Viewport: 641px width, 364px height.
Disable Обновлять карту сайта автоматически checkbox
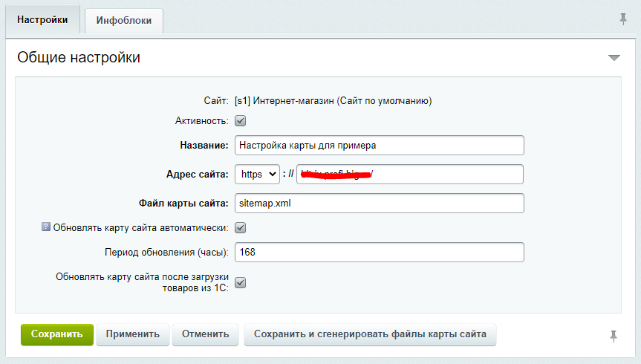coord(241,228)
